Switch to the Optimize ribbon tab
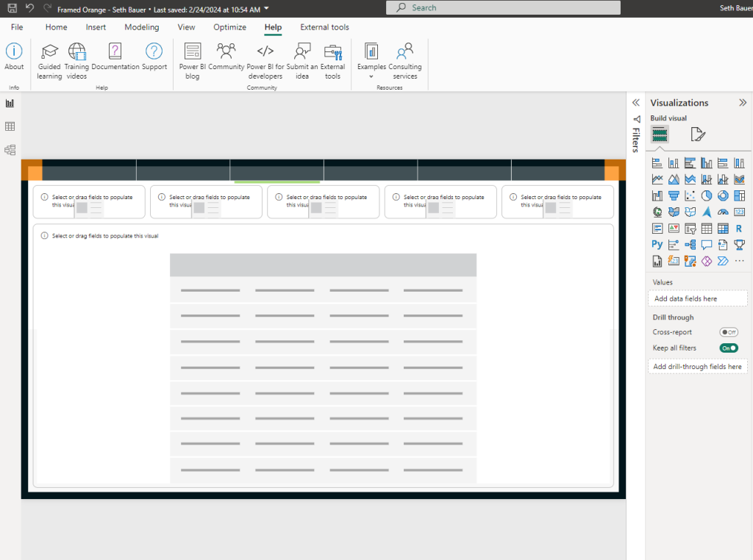 pyautogui.click(x=229, y=27)
